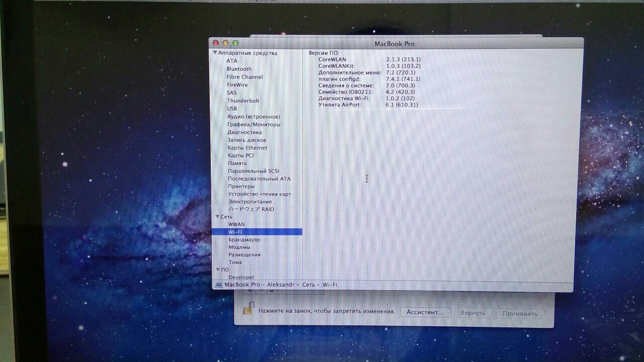This screenshot has height=362, width=644.
Task: Click the version value 2.1.3 (213.1)
Action: [x=404, y=59]
